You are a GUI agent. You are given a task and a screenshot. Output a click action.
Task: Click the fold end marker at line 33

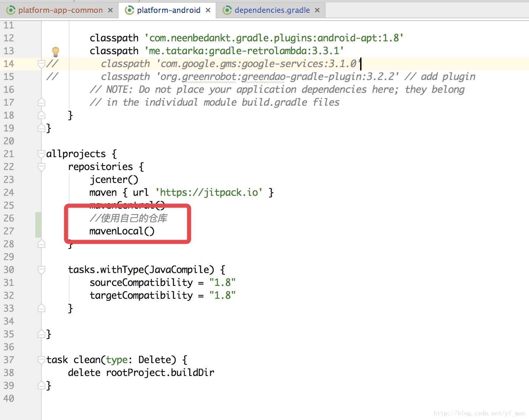click(41, 308)
